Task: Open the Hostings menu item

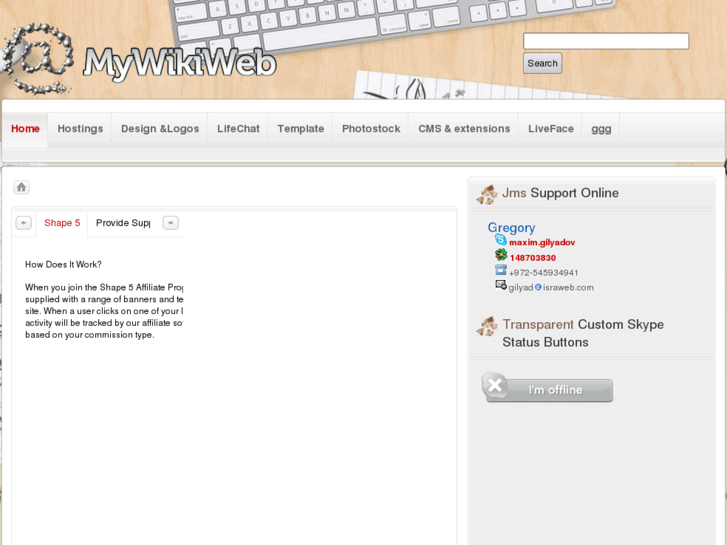Action: pos(80,129)
